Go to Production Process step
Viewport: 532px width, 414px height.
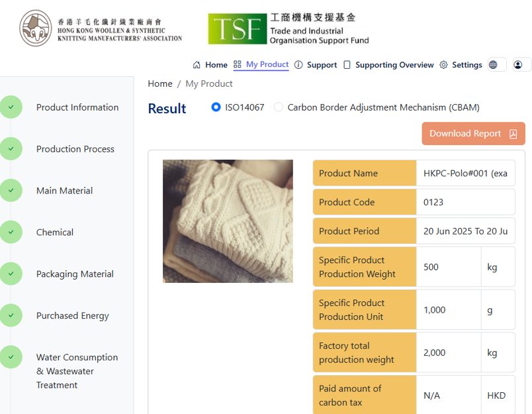75,149
